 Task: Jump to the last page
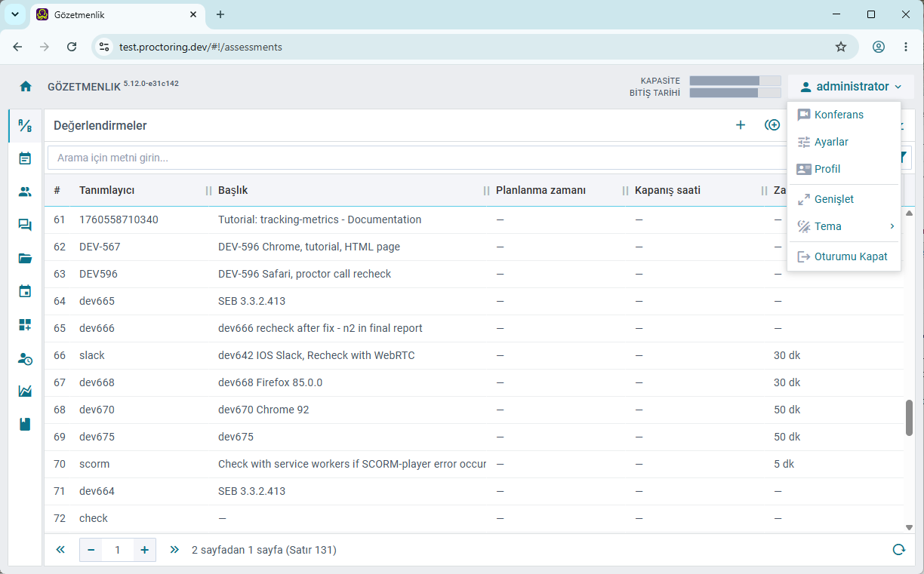174,550
